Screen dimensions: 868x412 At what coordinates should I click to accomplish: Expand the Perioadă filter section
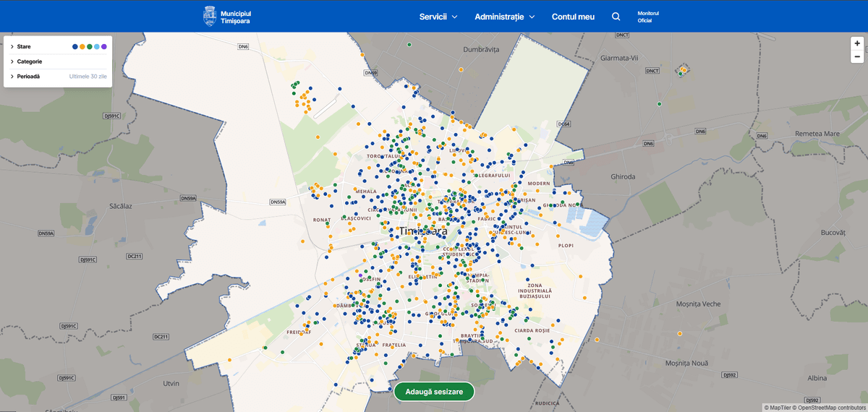[28, 76]
